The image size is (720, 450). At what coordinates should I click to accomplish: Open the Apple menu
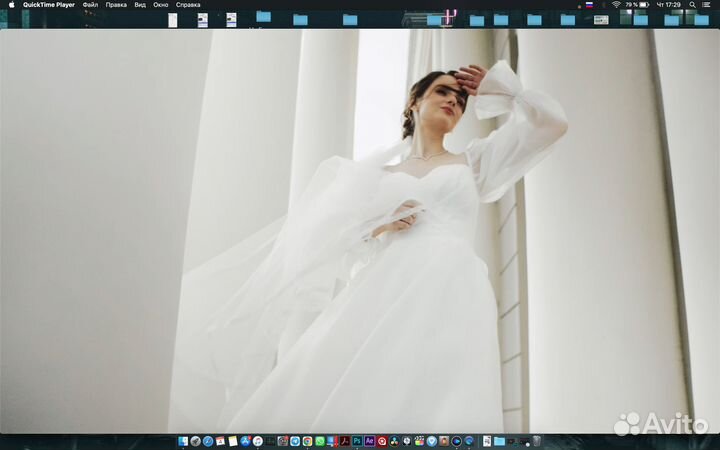click(12, 5)
